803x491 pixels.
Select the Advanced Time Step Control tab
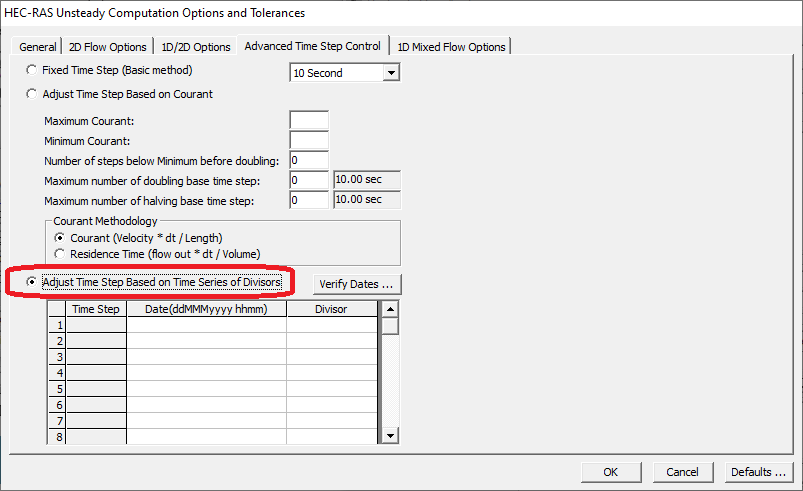click(x=312, y=46)
